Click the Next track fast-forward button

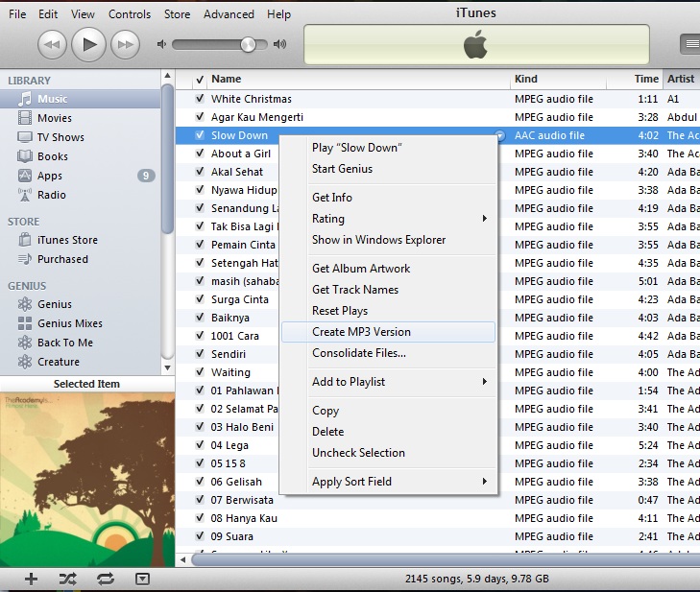click(125, 44)
